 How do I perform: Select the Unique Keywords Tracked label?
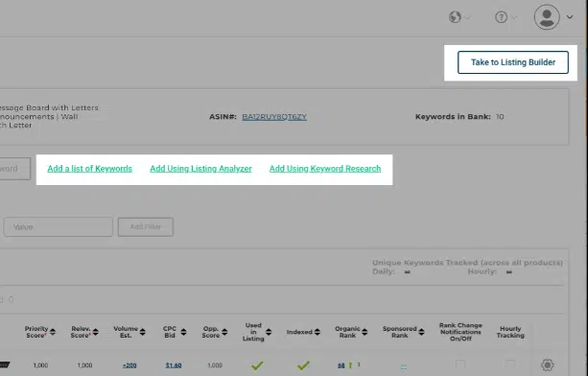click(467, 263)
